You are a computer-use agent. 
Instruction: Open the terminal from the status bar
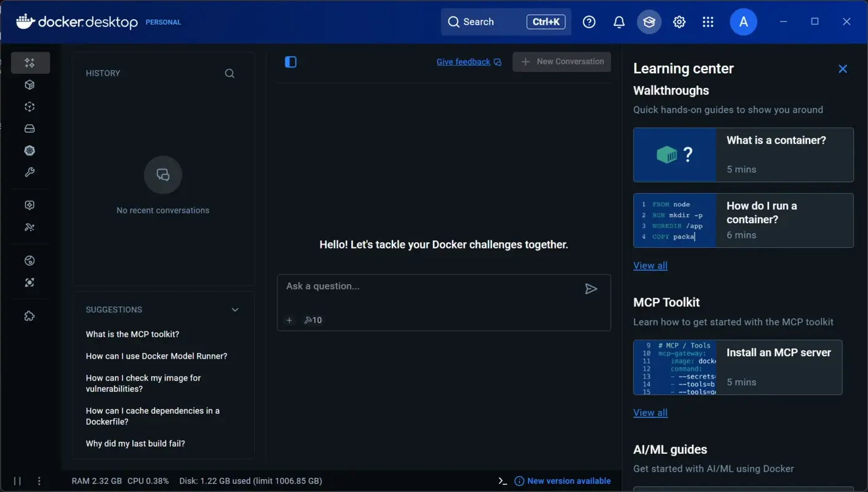coord(501,480)
